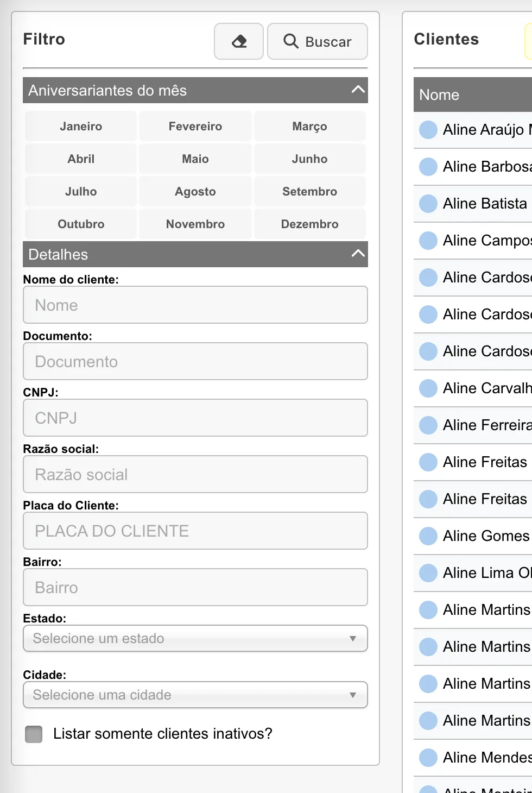The height and width of the screenshot is (793, 532).
Task: Open client Aline Gomes
Action: coord(486,536)
